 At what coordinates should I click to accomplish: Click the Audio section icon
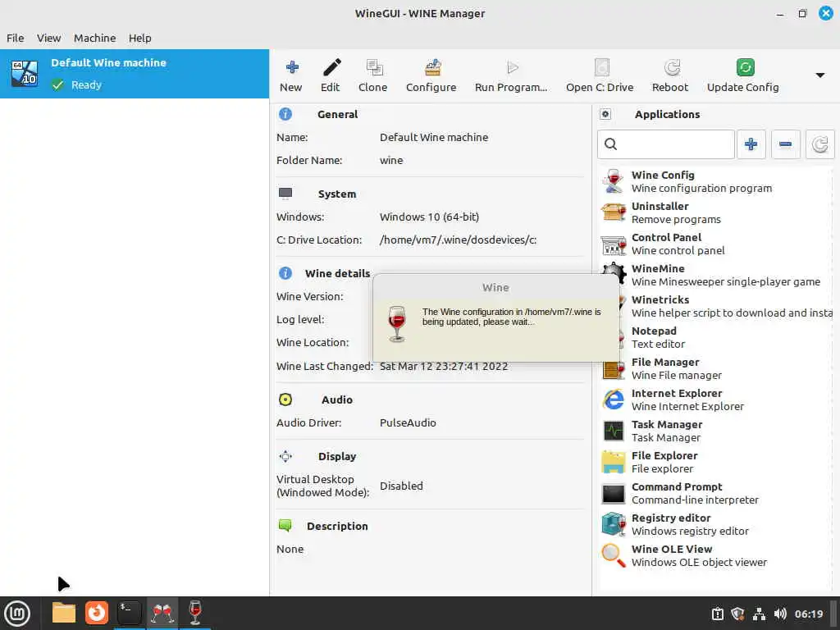[285, 399]
